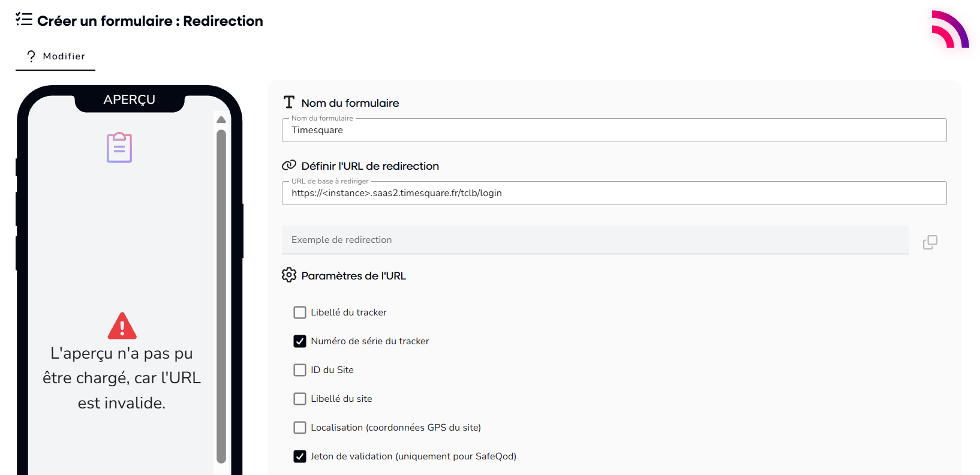Click the clipboard icon in the phone preview
This screenshot has height=475, width=980.
coord(119,148)
